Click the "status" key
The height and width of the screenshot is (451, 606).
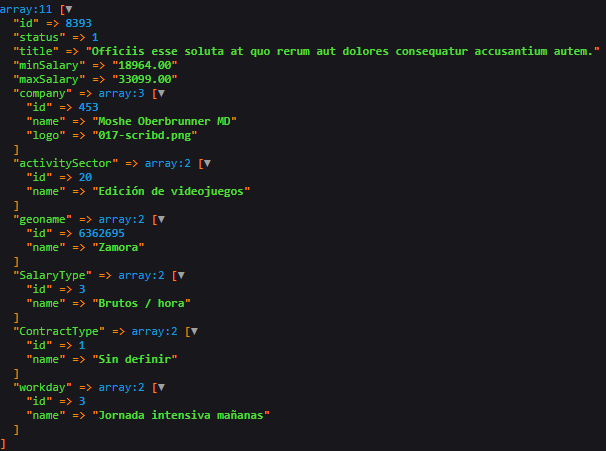39,37
